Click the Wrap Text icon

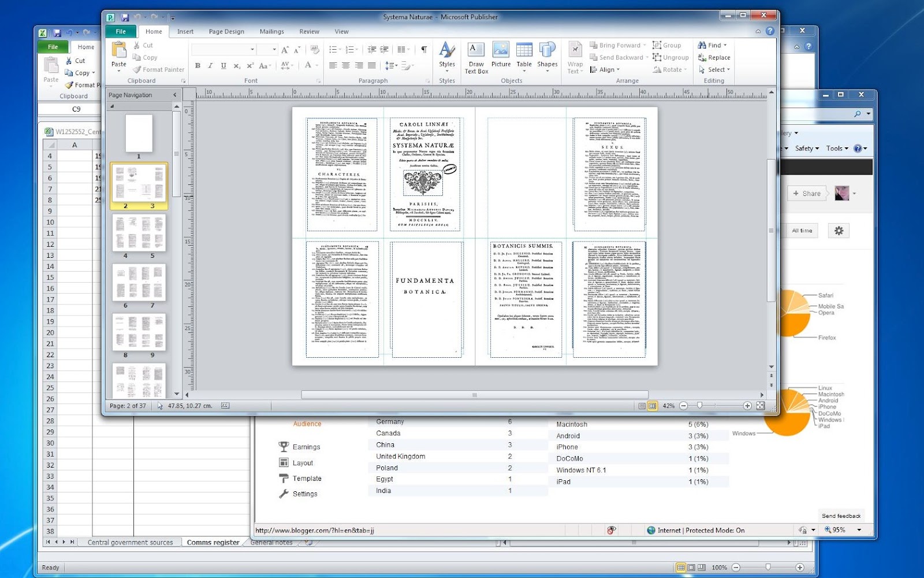[x=575, y=50]
